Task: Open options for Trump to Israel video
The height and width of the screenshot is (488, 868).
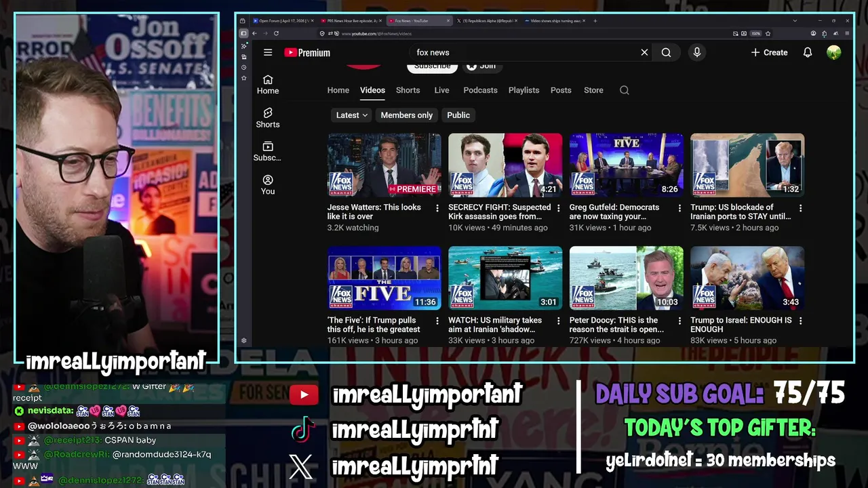Action: (800, 321)
